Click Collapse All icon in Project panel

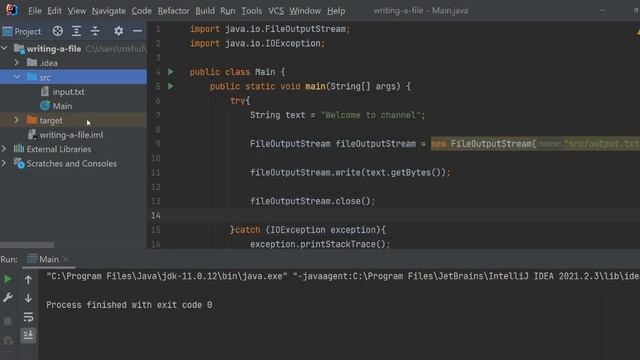point(95,31)
